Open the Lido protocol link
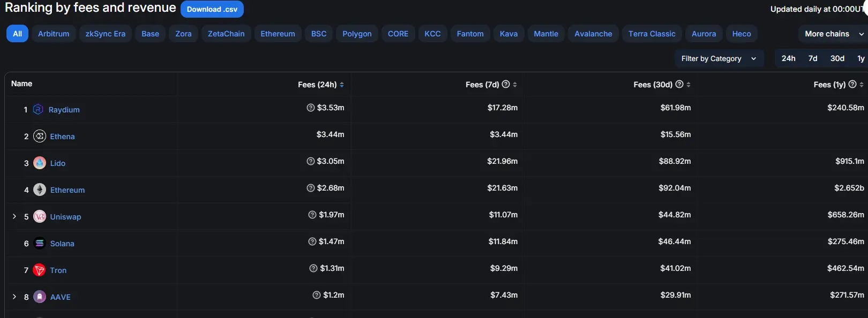Image resolution: width=868 pixels, height=318 pixels. (58, 163)
